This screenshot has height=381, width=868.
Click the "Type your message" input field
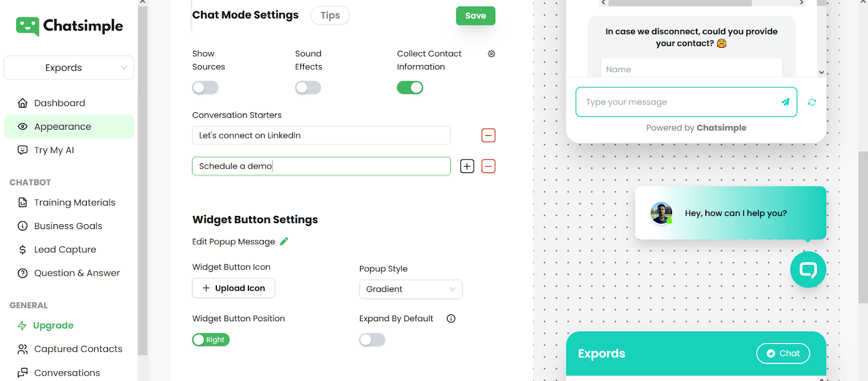(x=678, y=102)
